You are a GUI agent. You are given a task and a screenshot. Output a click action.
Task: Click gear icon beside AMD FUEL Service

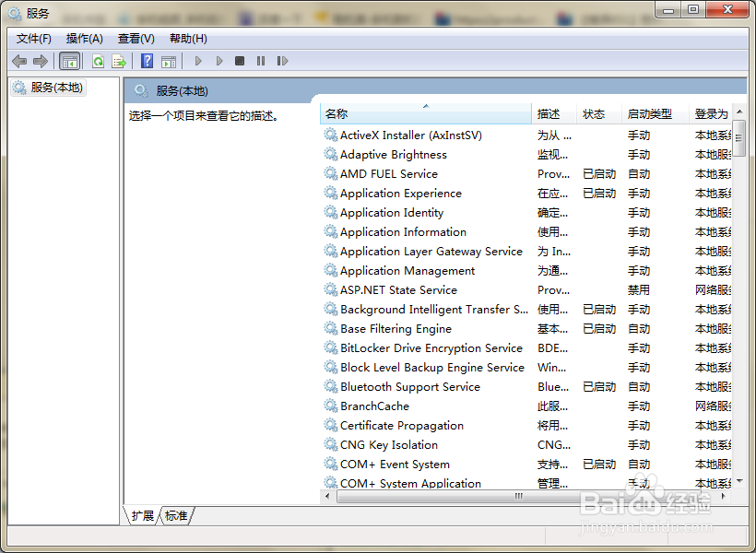330,173
